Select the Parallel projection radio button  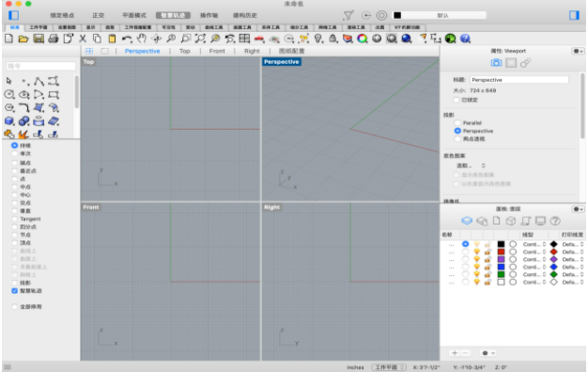tap(457, 123)
